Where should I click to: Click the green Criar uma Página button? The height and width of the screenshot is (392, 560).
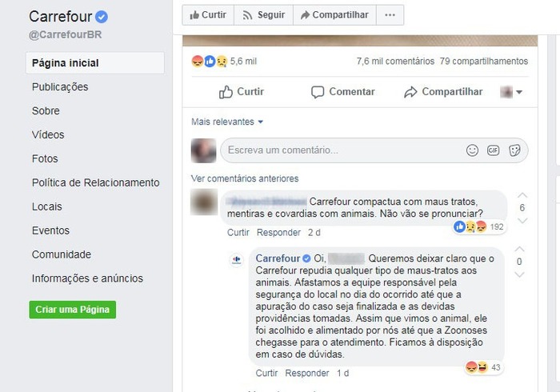[73, 310]
